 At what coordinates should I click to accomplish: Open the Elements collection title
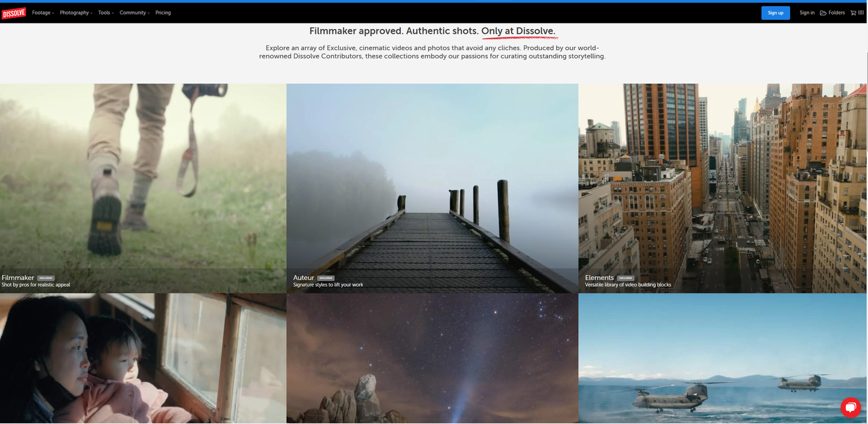599,278
